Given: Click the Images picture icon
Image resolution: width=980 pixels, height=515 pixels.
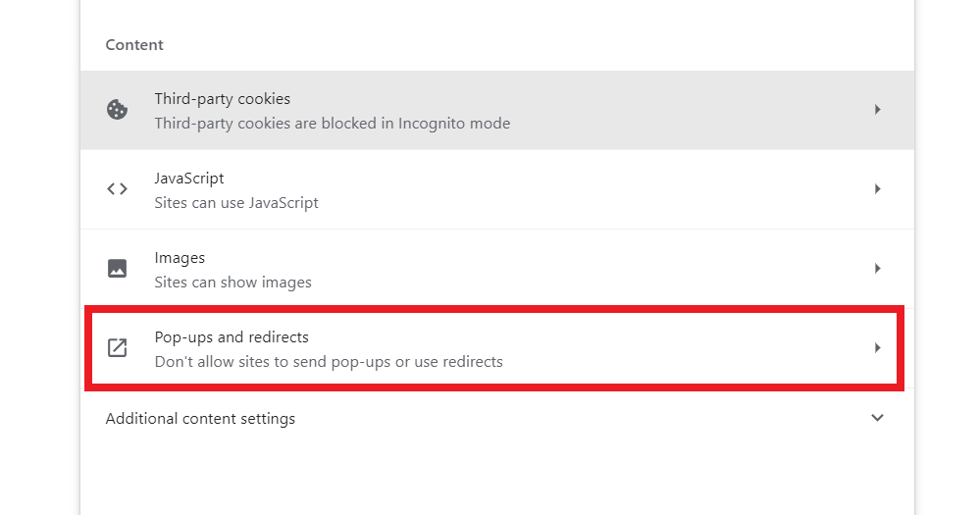Looking at the screenshot, I should 118,269.
